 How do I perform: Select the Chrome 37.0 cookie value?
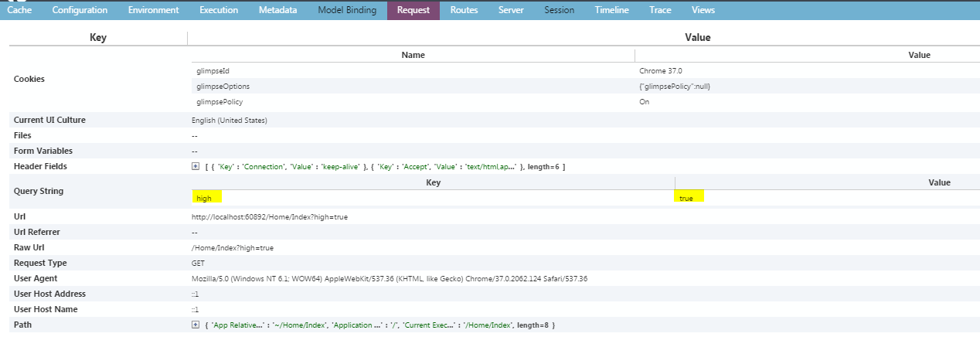pyautogui.click(x=660, y=70)
